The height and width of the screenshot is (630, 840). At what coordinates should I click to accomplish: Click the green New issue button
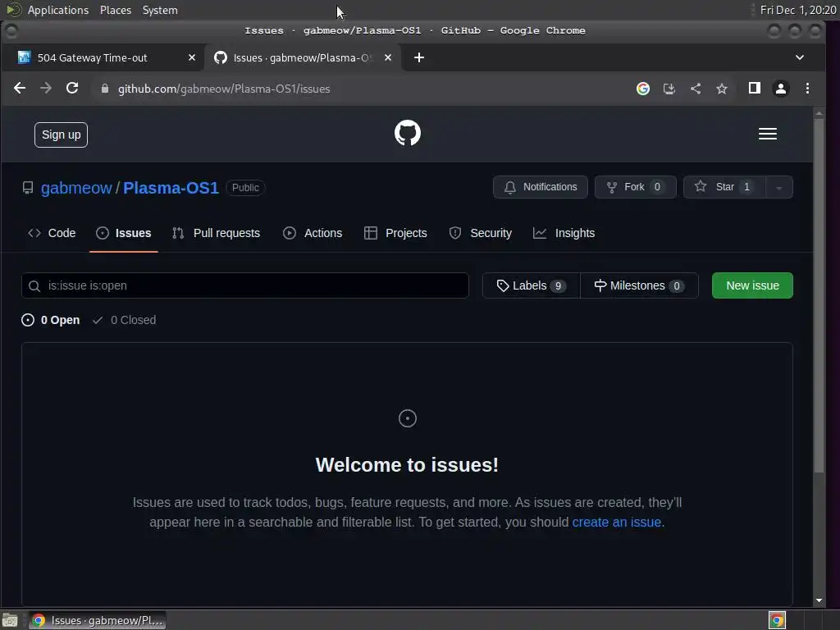[752, 285]
